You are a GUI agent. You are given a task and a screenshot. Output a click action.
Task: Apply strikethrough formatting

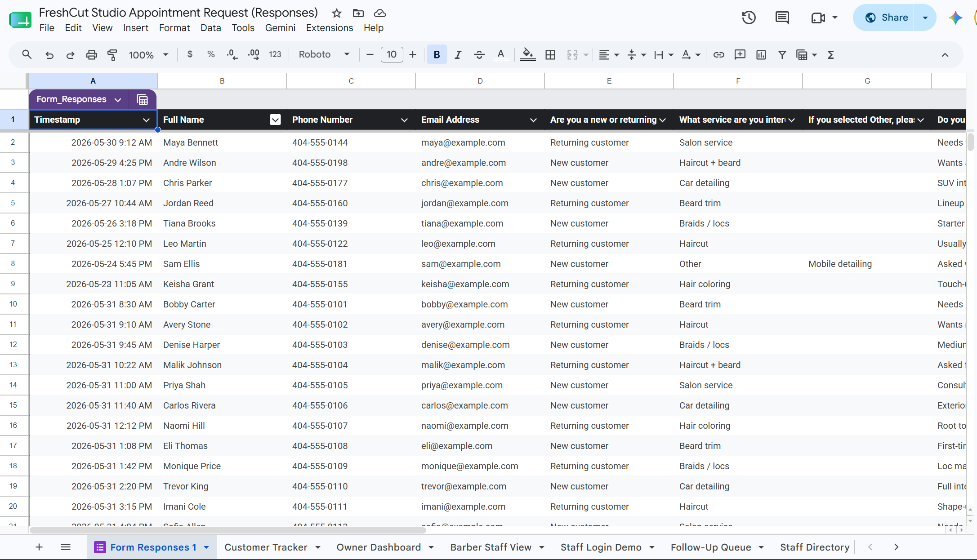479,55
